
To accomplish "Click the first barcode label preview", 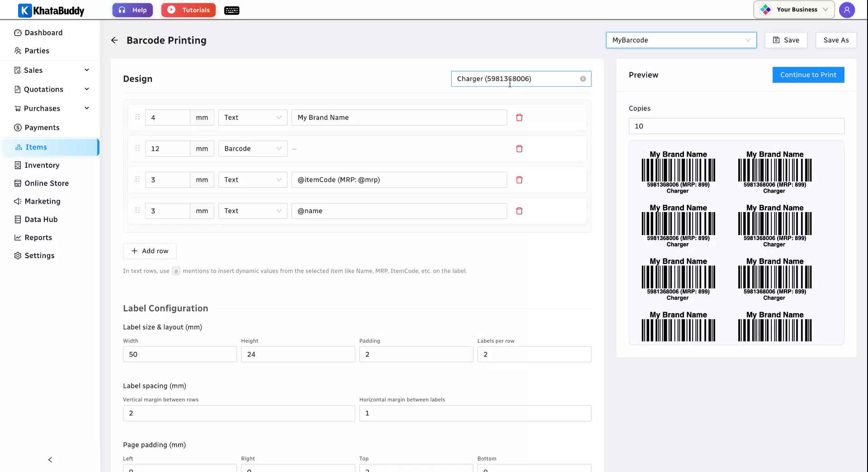I will (678, 172).
